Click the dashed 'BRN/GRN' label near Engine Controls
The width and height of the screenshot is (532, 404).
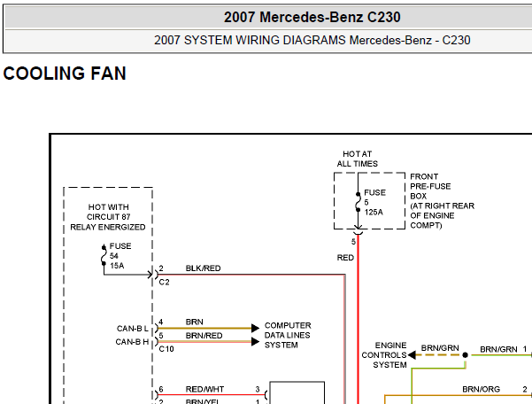point(440,348)
